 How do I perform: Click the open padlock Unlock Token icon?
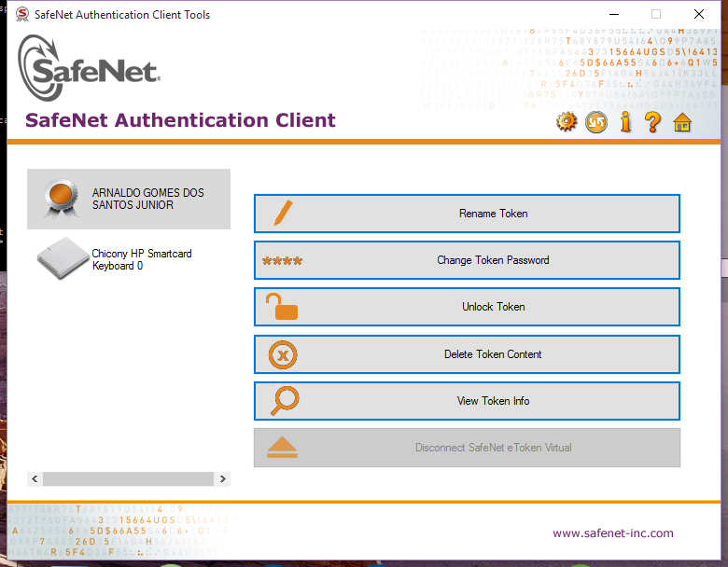[x=282, y=307]
